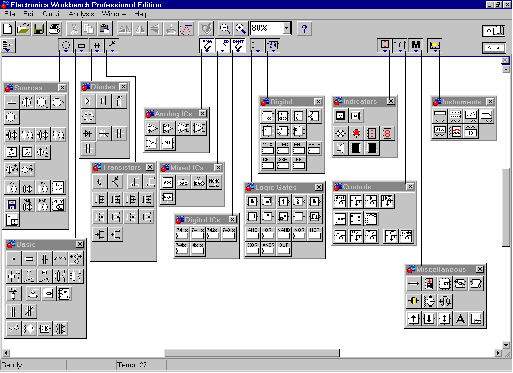Screen dimensions: 513x373
Task: Click the Save circuit toolbar icon
Action: tap(39, 29)
